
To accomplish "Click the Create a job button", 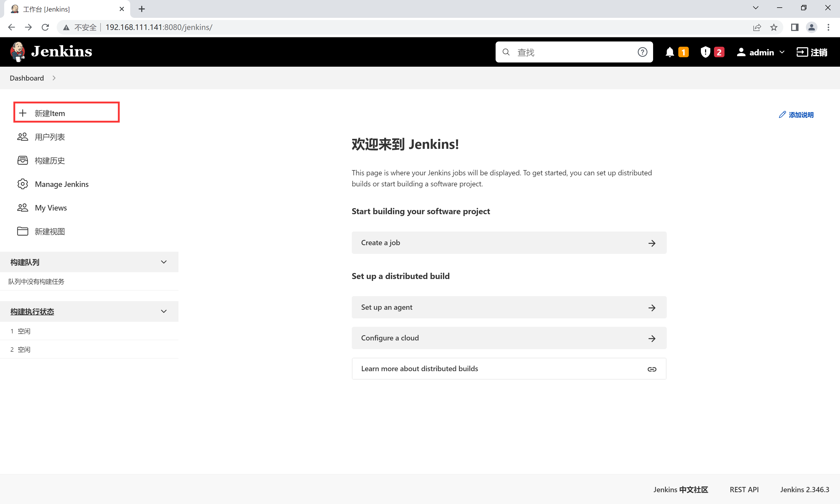I will [x=509, y=243].
